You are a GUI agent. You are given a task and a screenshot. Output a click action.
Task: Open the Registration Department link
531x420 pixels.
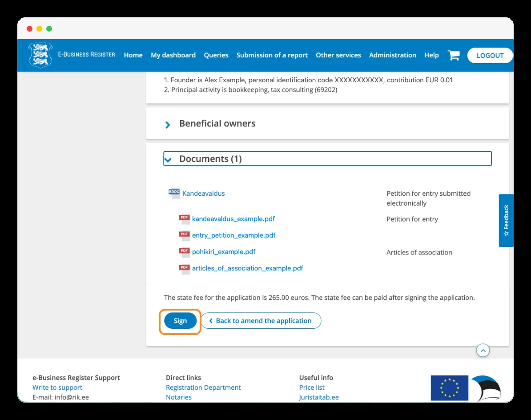pos(203,388)
